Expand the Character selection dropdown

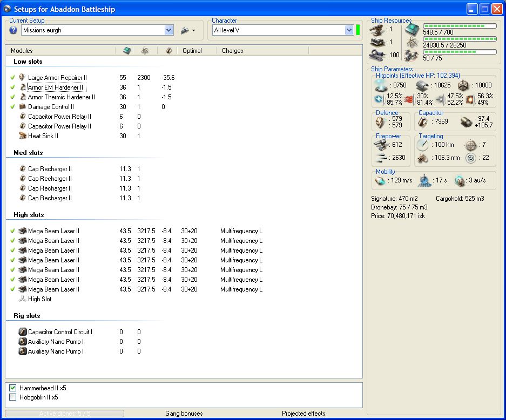[349, 30]
